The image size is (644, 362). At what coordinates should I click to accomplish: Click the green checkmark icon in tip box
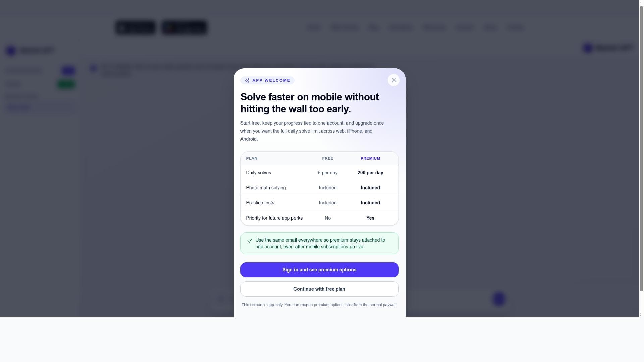pos(249,241)
